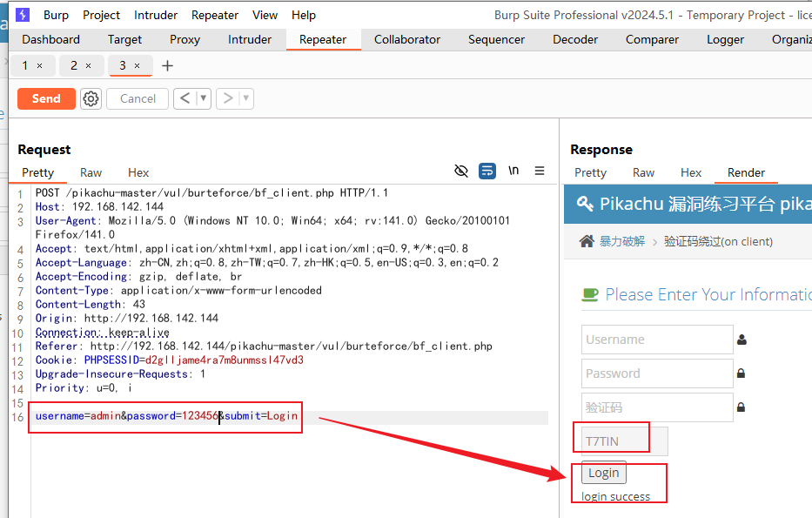The width and height of the screenshot is (812, 518).
Task: Select Repeater tab 1
Action: (x=25, y=66)
